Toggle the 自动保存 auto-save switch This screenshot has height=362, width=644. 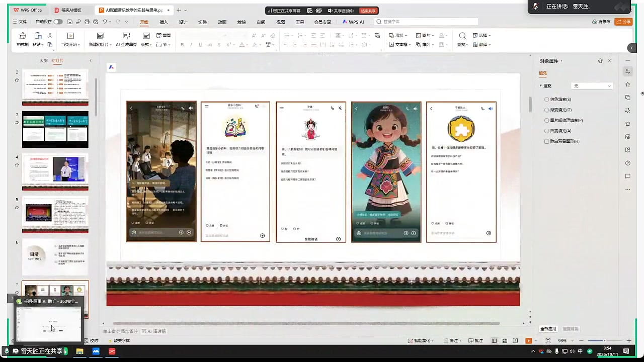click(58, 22)
